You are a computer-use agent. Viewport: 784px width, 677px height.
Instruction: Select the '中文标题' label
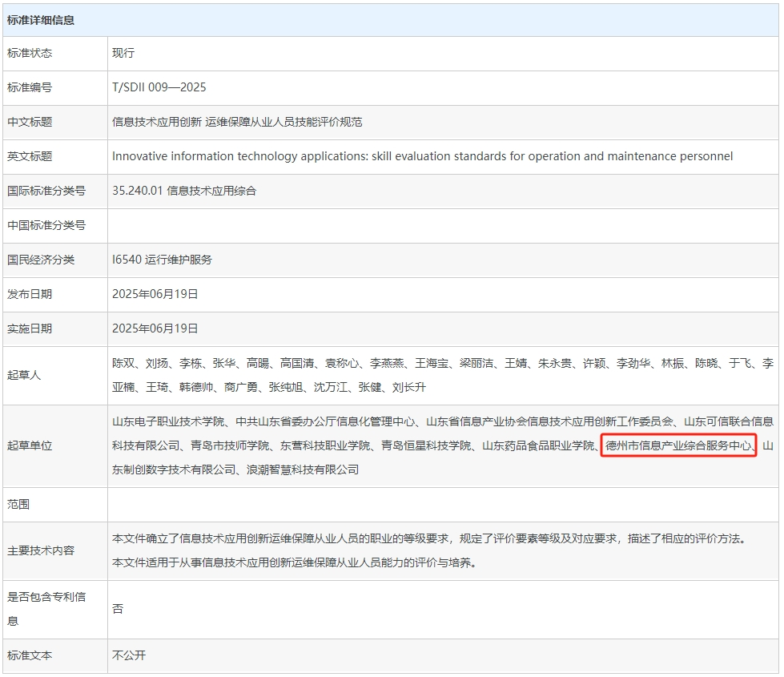[x=30, y=122]
